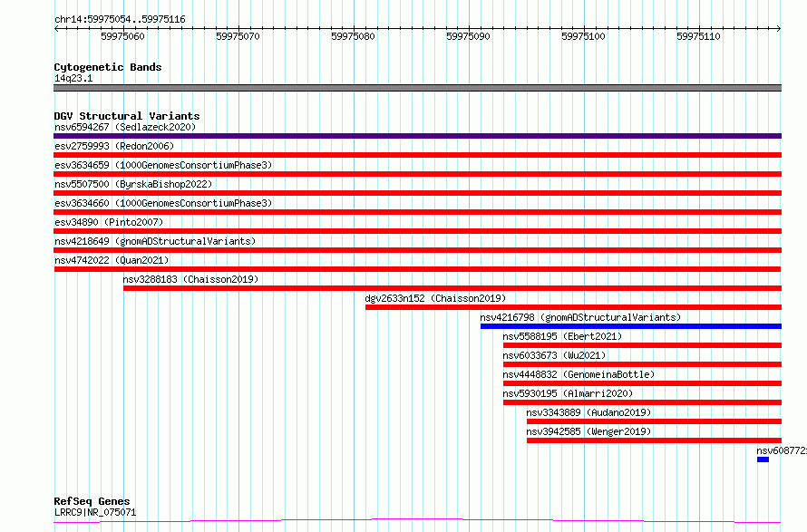Image resolution: width=807 pixels, height=532 pixels.
Task: Select the red esv2759993 variant bar
Action: point(417,155)
